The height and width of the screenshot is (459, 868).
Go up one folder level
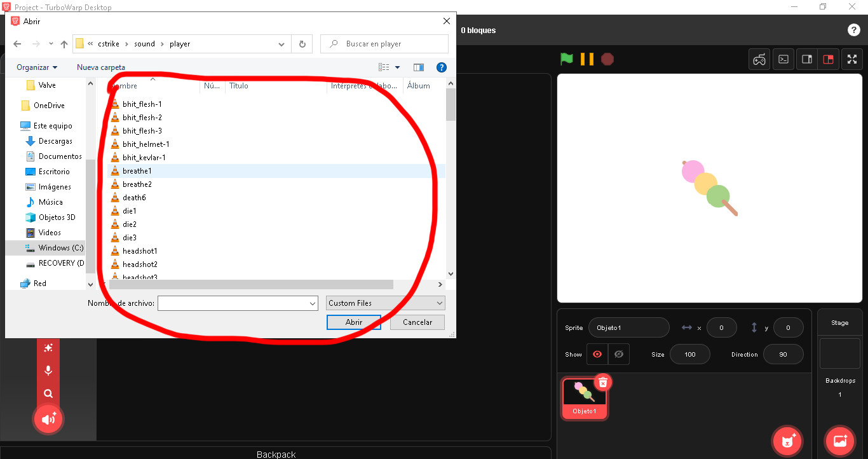(64, 44)
